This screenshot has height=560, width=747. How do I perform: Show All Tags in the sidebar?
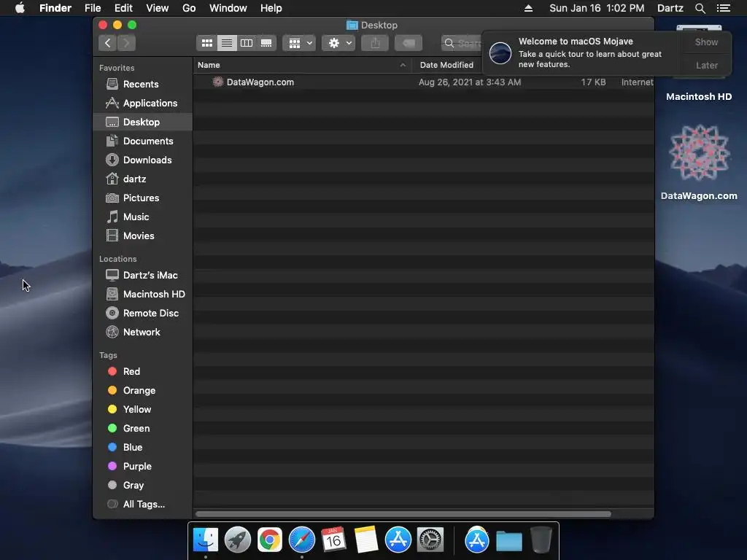[142, 505]
